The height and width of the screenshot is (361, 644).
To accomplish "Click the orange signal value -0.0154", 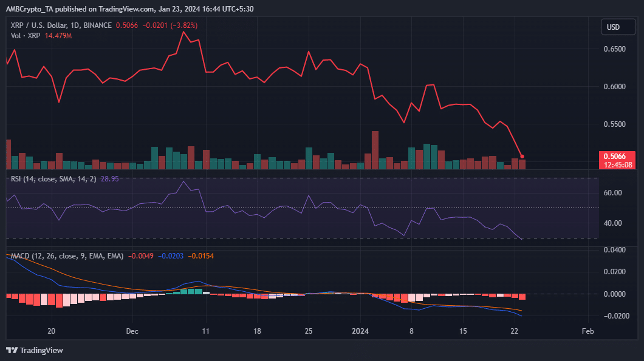I will 201,256.
